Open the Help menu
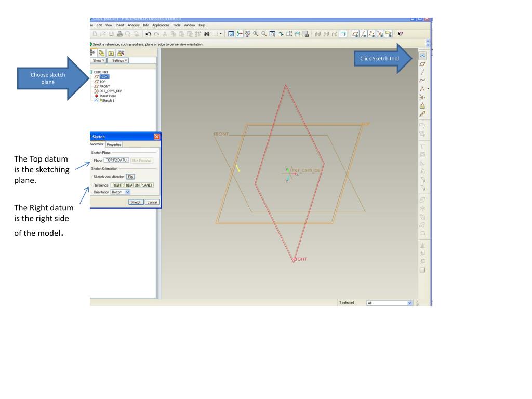Viewport: 532px width, 399px height. pyautogui.click(x=202, y=25)
